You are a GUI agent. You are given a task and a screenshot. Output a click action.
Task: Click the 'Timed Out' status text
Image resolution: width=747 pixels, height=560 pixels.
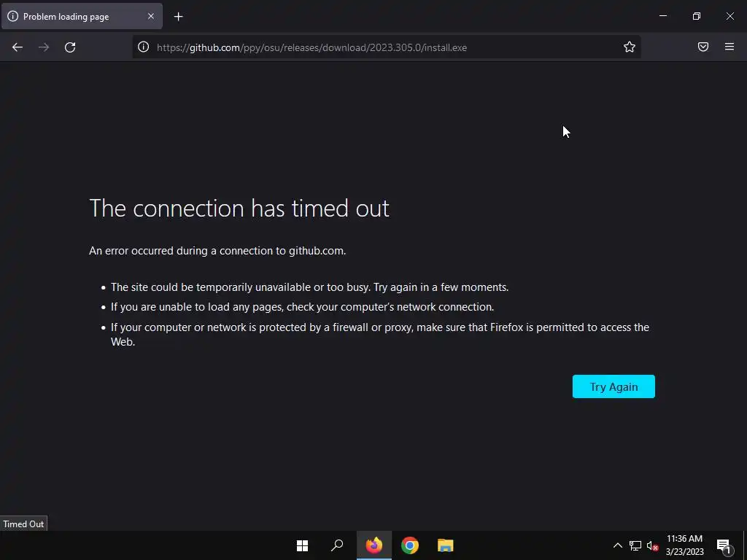pos(23,524)
